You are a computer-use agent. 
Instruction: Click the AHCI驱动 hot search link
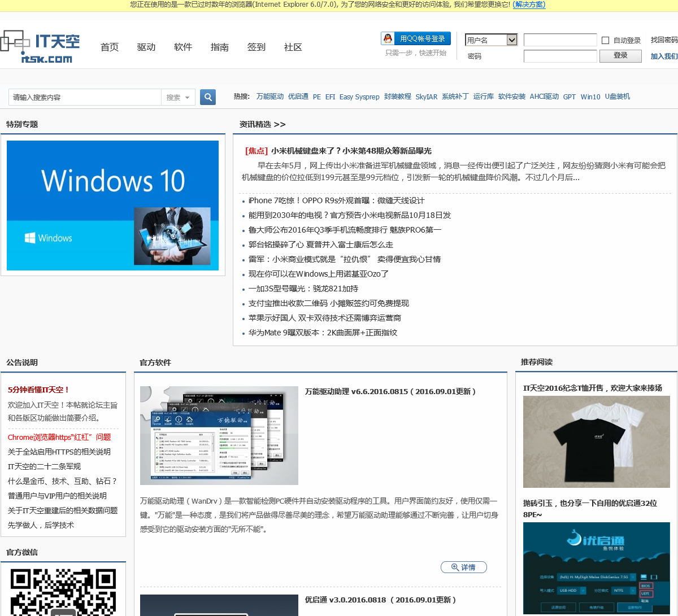tap(544, 97)
